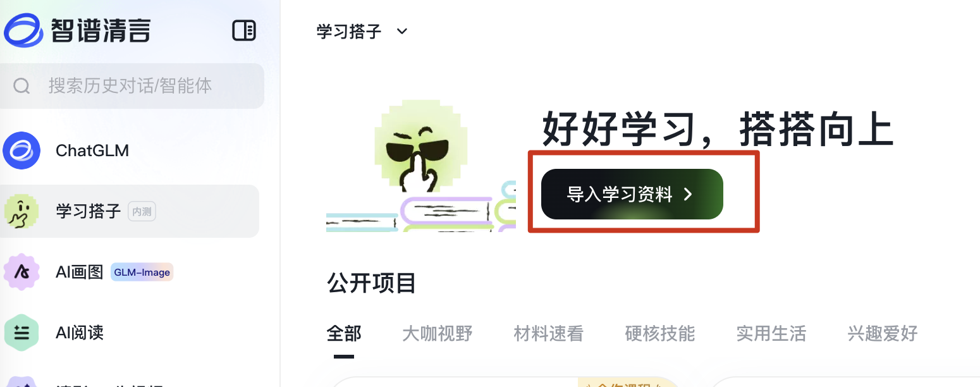Open the 硬核技能 tab

[x=660, y=333]
